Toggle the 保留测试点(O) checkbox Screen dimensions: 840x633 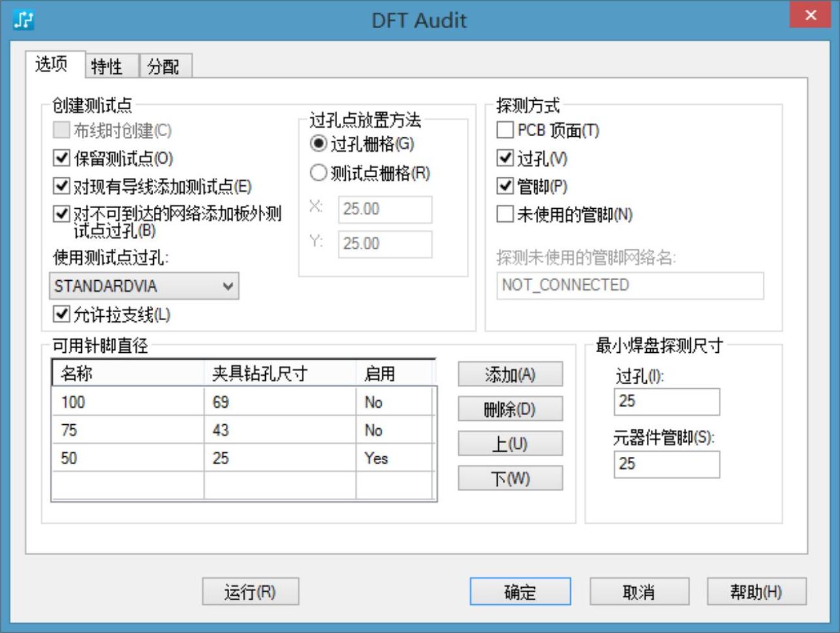click(x=62, y=158)
